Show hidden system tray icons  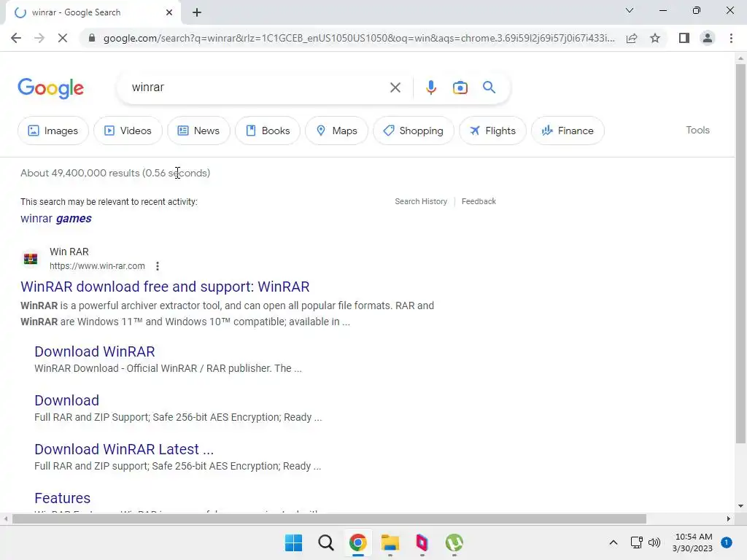tap(614, 542)
